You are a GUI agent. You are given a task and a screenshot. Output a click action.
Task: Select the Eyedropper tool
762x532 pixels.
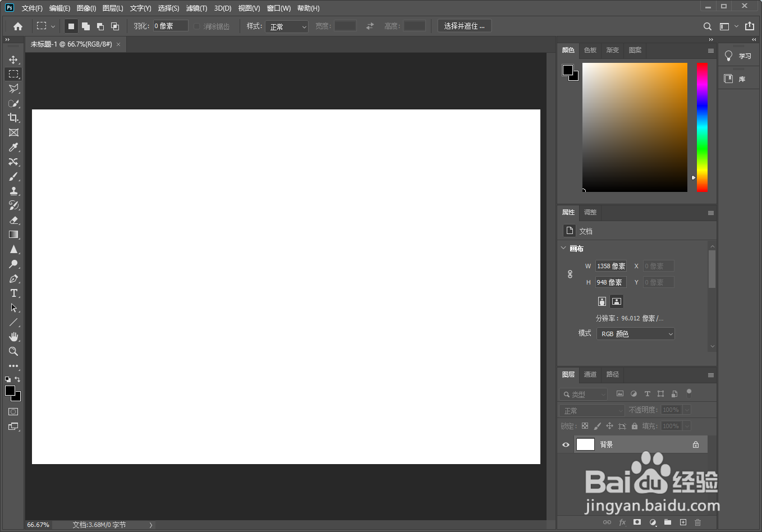pos(13,147)
